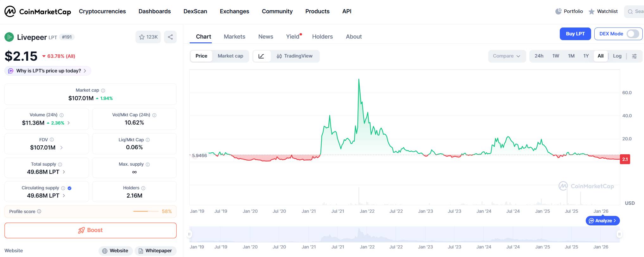644x257 pixels.
Task: Select 24h time range
Action: pyautogui.click(x=539, y=56)
